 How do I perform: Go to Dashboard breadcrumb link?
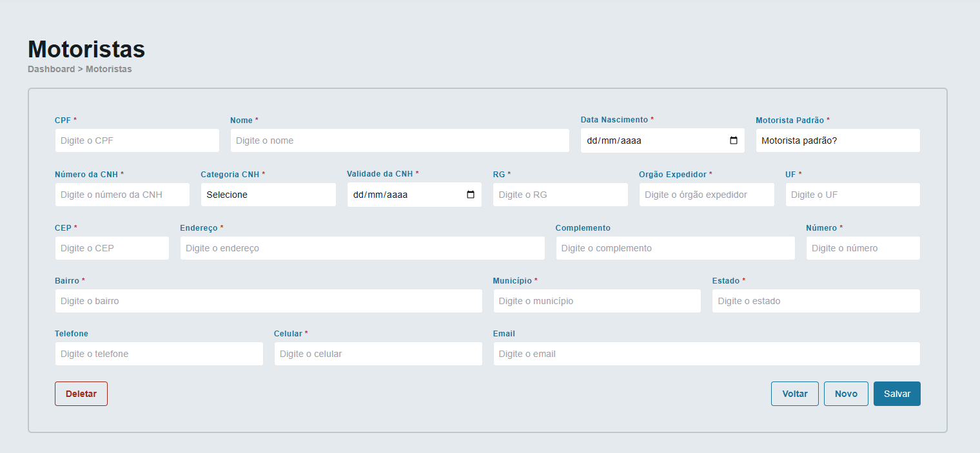coord(51,69)
